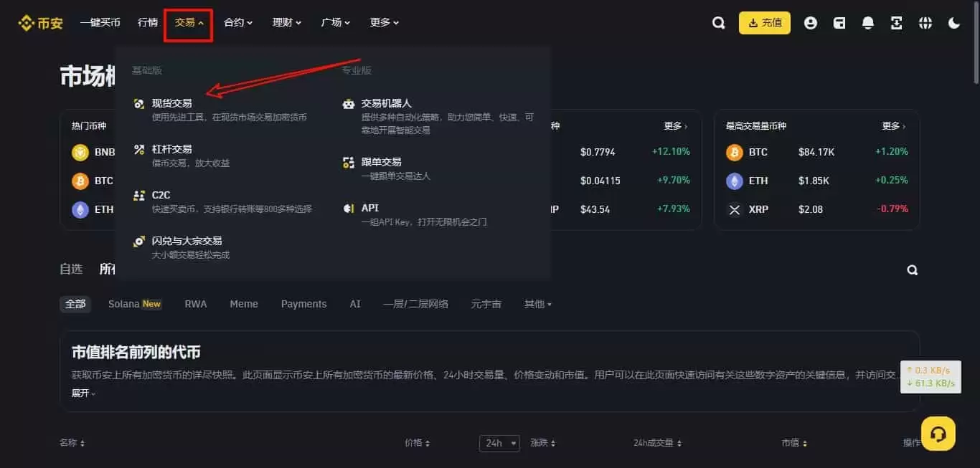The width and height of the screenshot is (980, 468).
Task: Expand the 其他 category dropdown
Action: (538, 304)
